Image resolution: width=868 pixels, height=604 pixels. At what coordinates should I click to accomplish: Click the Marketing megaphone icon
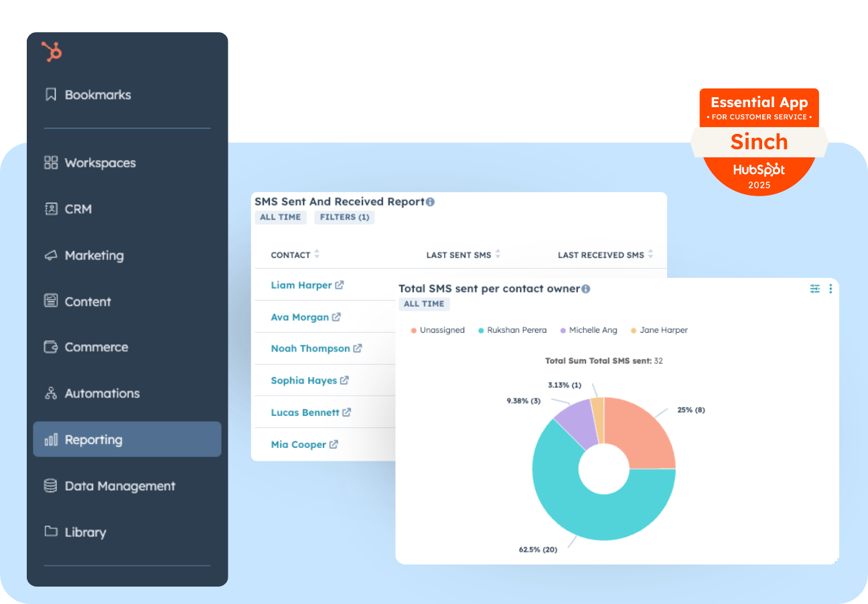(x=51, y=255)
